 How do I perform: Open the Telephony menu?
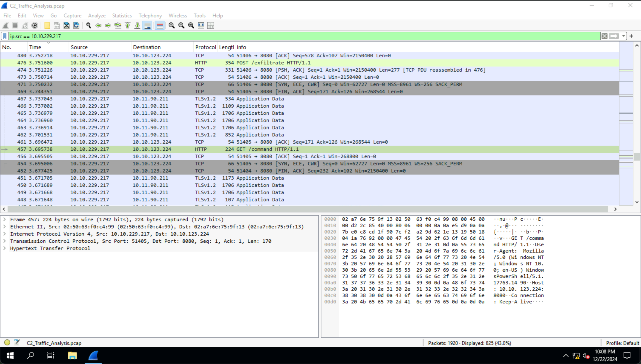[x=150, y=15]
